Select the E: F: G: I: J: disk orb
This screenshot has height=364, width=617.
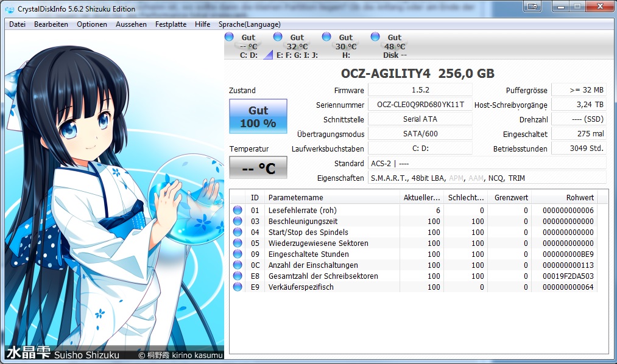tap(278, 37)
